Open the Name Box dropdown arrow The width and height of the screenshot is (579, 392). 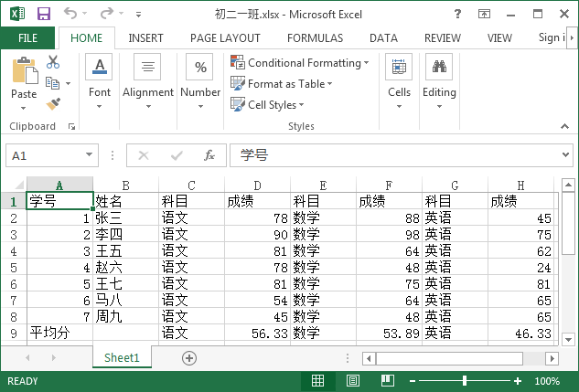[x=89, y=156]
